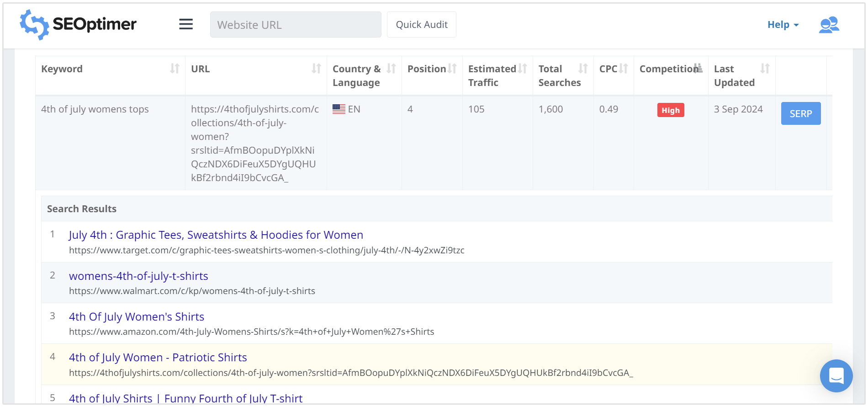The height and width of the screenshot is (407, 868).
Task: Sort by Total Searches arrows
Action: click(583, 69)
